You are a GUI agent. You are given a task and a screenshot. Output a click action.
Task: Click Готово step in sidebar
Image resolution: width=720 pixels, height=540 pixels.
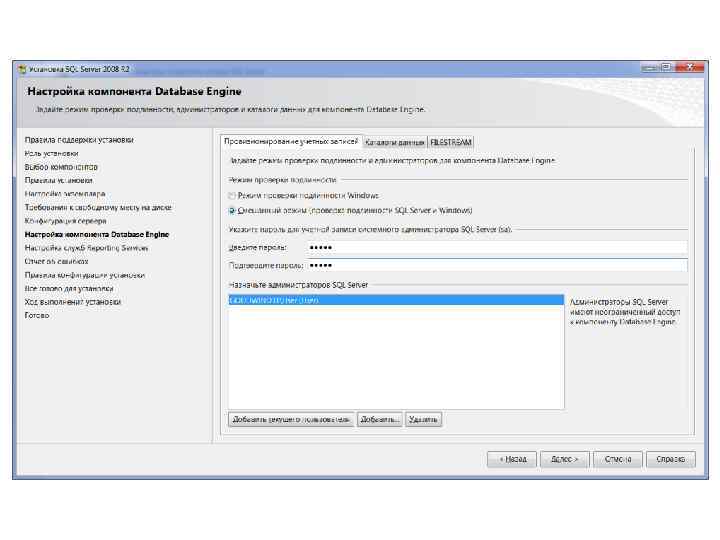(37, 315)
